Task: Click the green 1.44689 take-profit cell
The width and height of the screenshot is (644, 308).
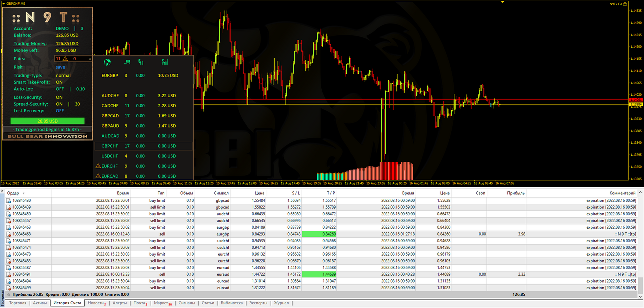Action: 320,274
